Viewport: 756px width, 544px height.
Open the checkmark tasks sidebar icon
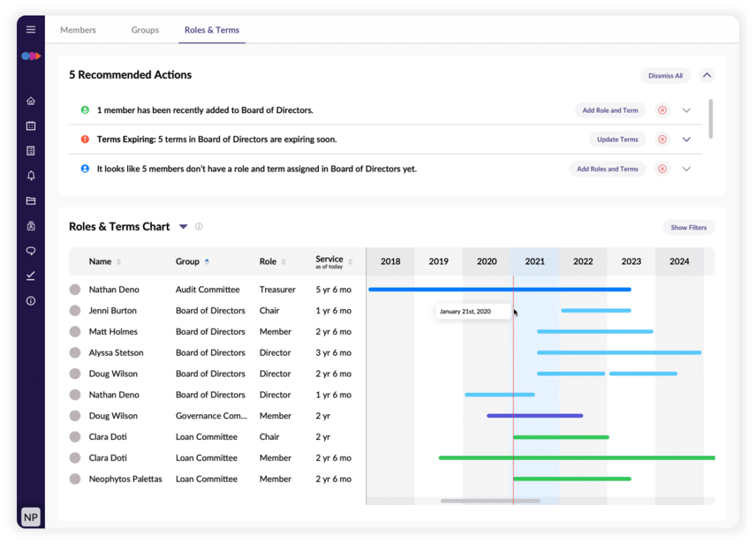tap(30, 276)
